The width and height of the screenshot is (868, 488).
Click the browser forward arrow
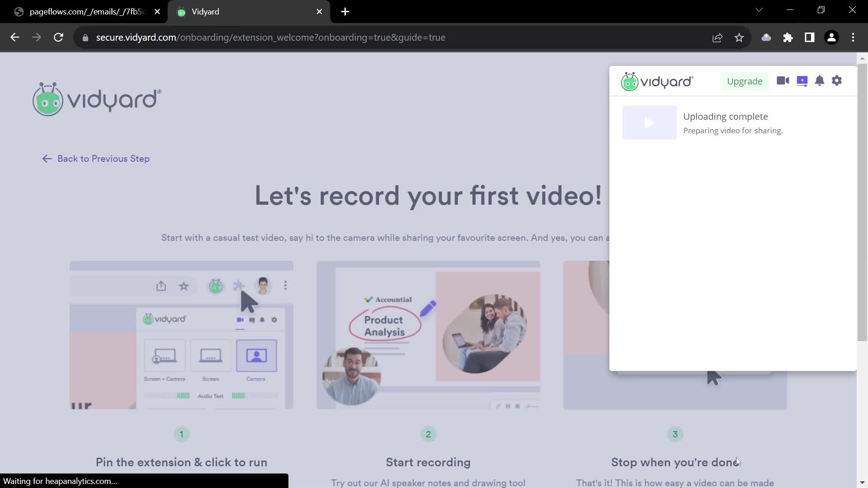tap(37, 38)
